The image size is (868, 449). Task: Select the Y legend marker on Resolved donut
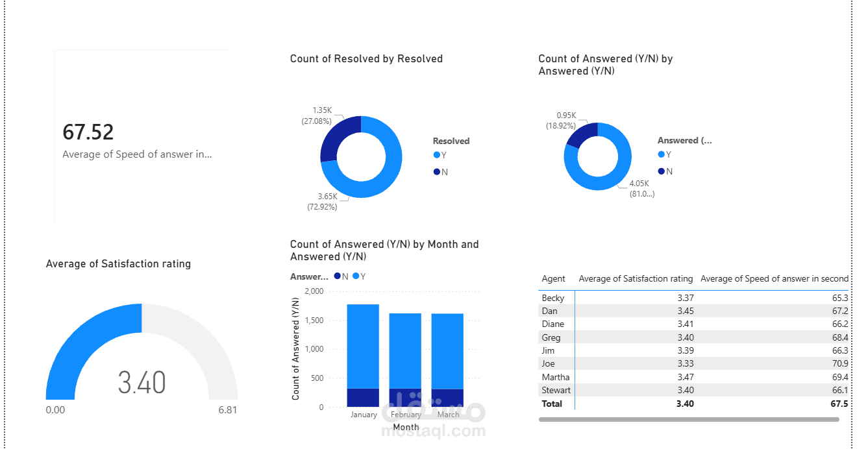(x=436, y=155)
